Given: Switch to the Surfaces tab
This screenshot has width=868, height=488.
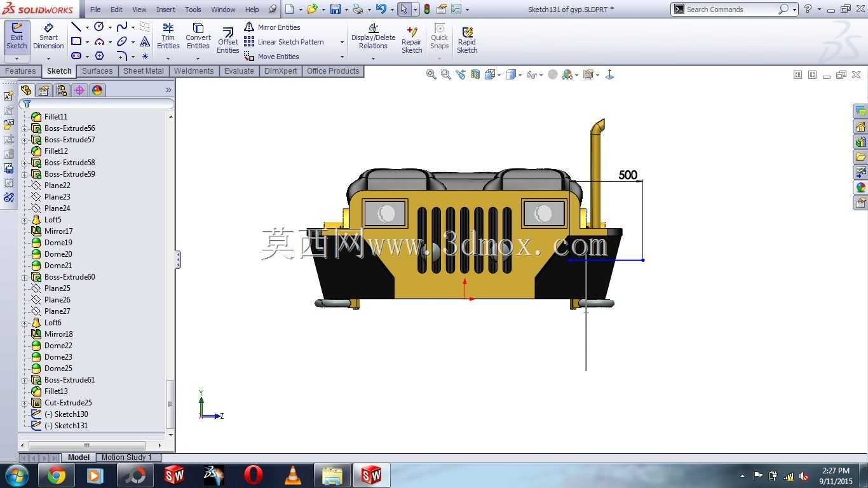Looking at the screenshot, I should click(x=97, y=71).
